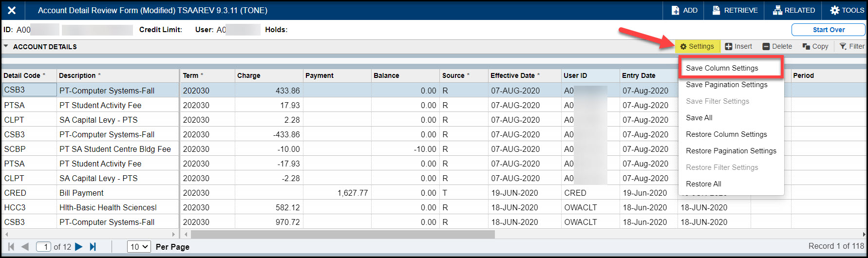Click the ADD icon in header
The height and width of the screenshot is (258, 868).
point(676,10)
